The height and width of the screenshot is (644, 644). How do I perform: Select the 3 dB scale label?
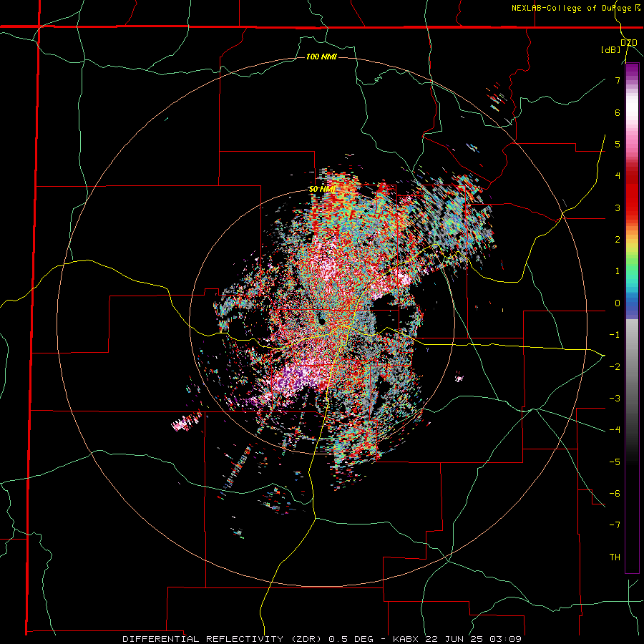coord(618,208)
